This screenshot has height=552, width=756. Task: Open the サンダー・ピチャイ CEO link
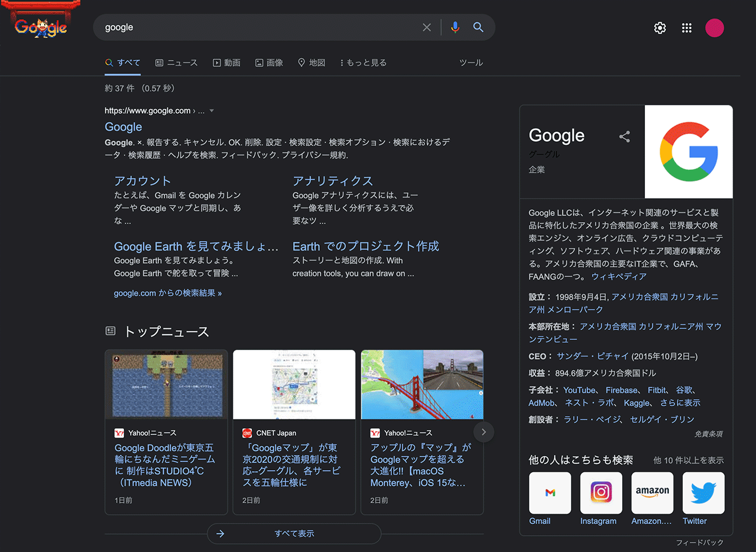593,356
